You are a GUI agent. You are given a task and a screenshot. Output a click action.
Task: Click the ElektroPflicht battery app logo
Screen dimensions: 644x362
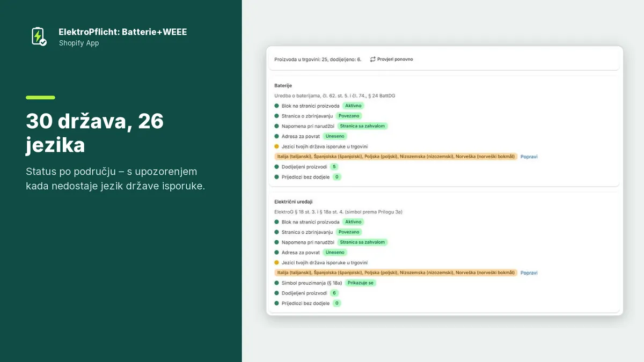point(39,36)
